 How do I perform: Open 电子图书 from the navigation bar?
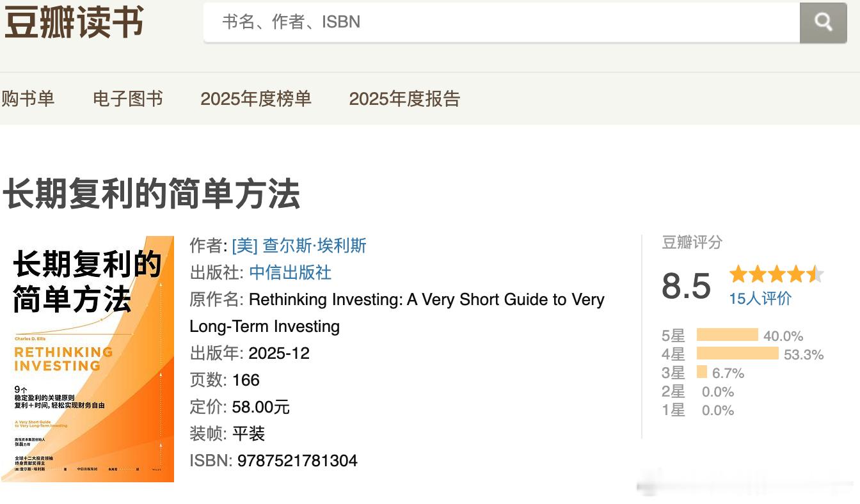[128, 99]
